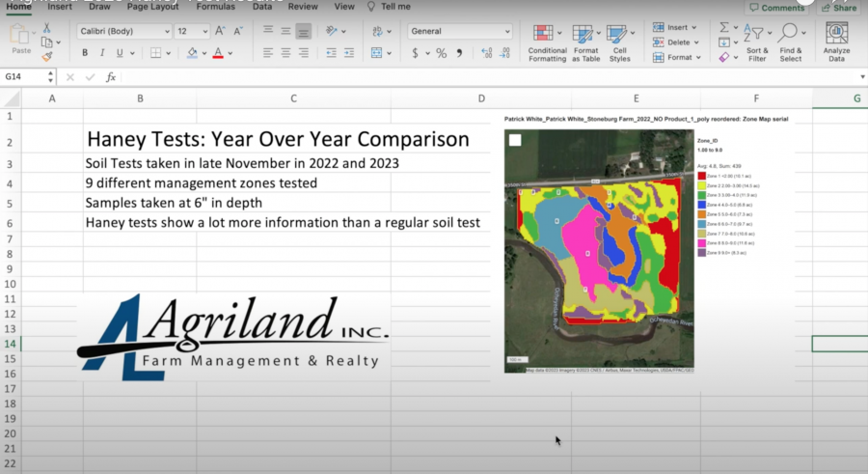Open the Review tab
Image resolution: width=868 pixels, height=474 pixels.
point(303,7)
